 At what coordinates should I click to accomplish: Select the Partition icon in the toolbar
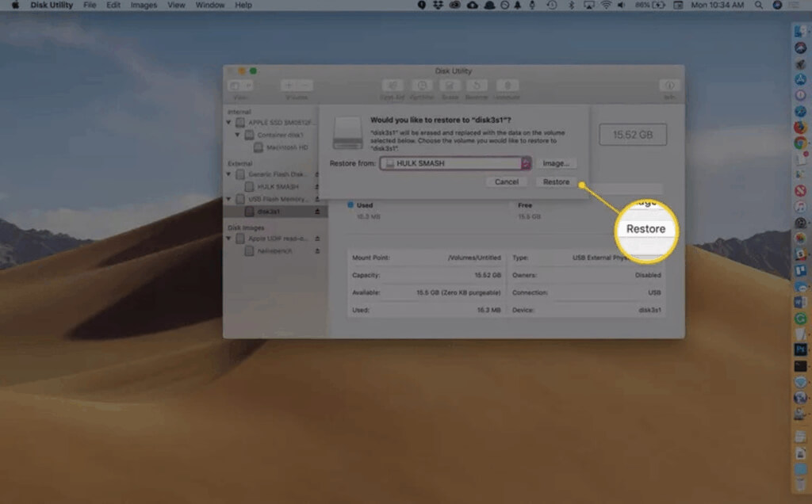[423, 86]
